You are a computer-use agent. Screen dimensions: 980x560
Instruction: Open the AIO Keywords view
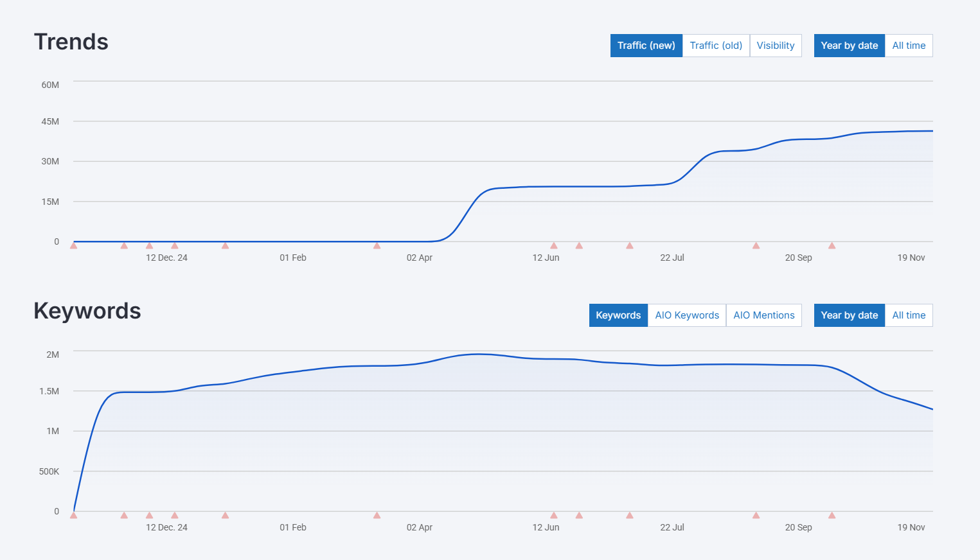[x=686, y=315]
